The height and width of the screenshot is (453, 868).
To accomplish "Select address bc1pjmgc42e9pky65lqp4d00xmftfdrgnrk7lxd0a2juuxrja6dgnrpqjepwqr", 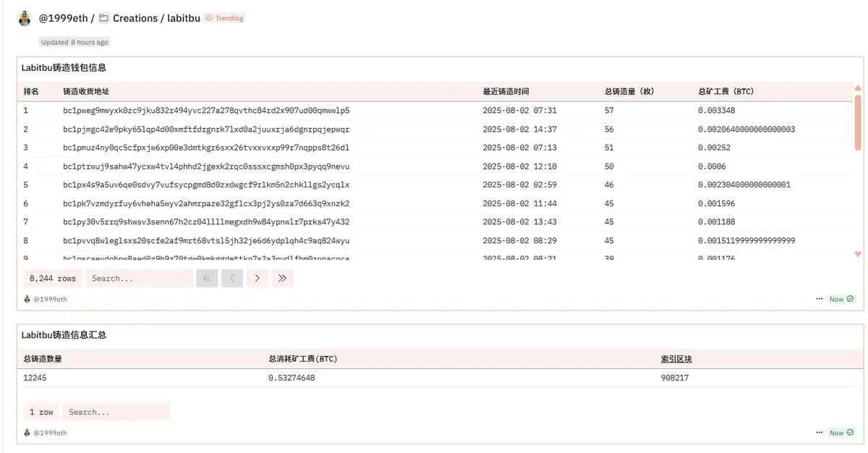I will 206,129.
